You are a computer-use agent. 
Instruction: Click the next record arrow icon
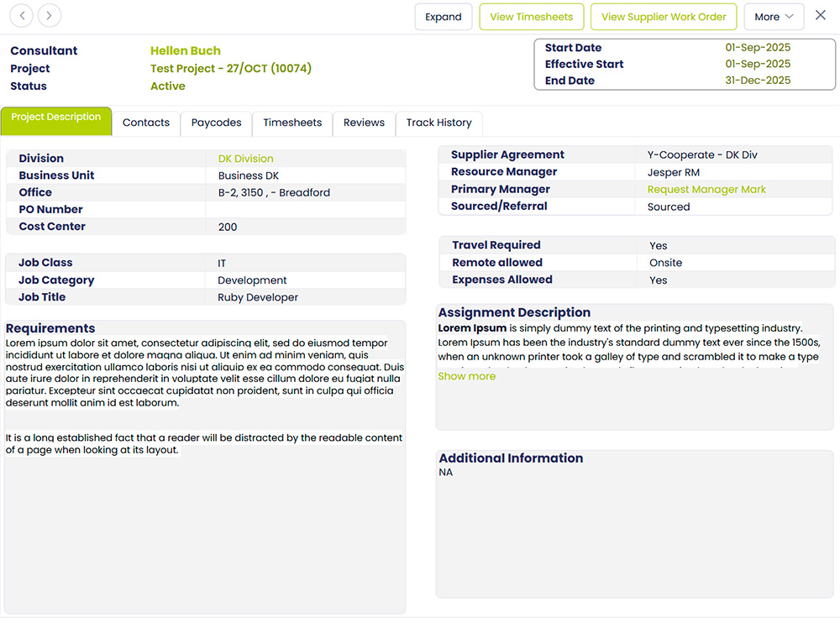(x=50, y=16)
